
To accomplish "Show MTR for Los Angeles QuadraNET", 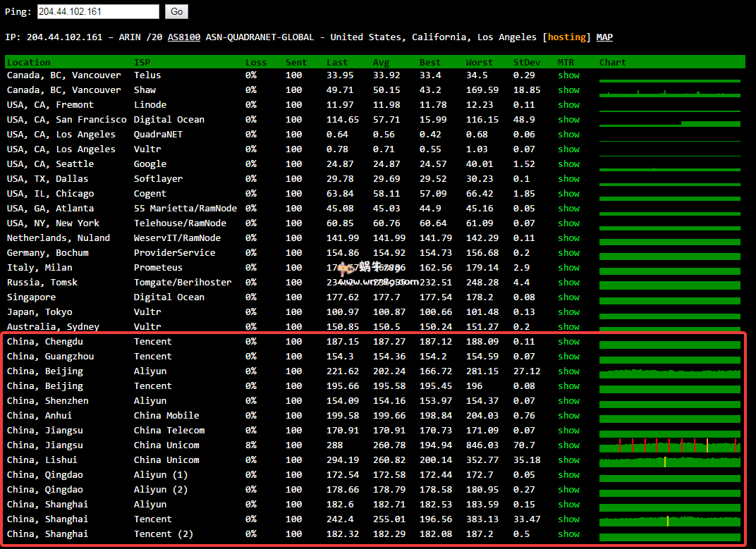I will tap(568, 135).
